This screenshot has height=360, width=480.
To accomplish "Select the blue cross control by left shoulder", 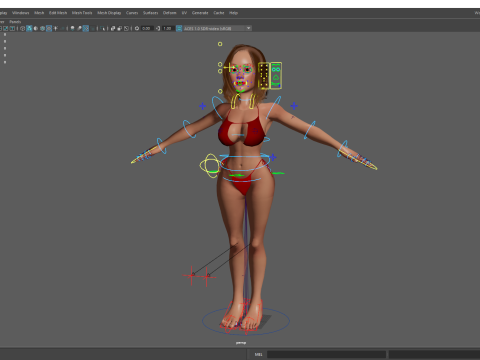I will click(x=294, y=106).
